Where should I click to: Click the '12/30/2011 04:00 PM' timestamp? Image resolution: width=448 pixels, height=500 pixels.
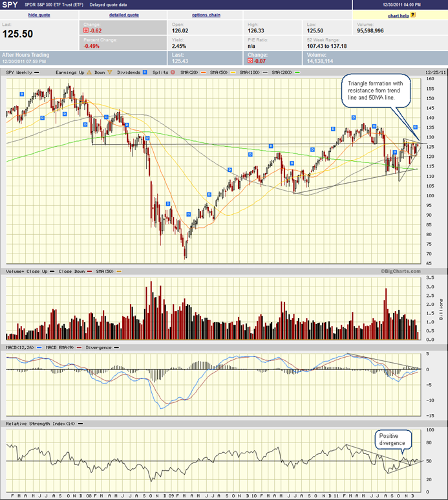(x=402, y=5)
